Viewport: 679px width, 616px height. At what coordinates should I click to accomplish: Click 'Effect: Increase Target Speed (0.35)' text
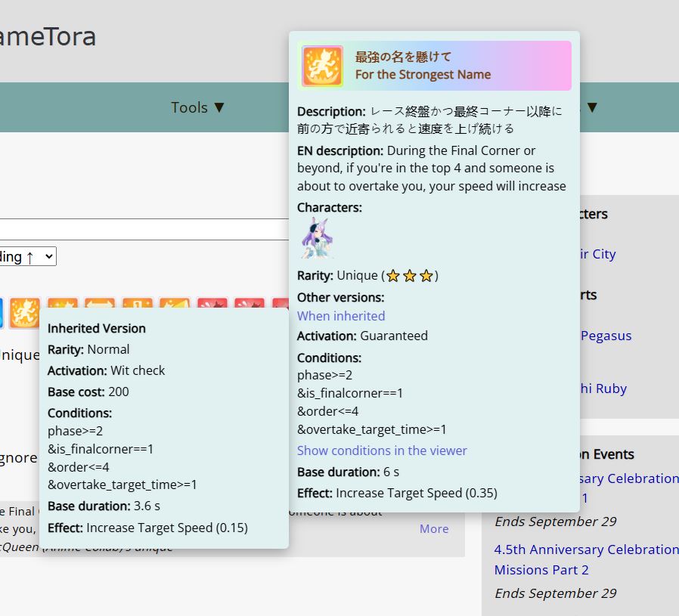coord(397,493)
